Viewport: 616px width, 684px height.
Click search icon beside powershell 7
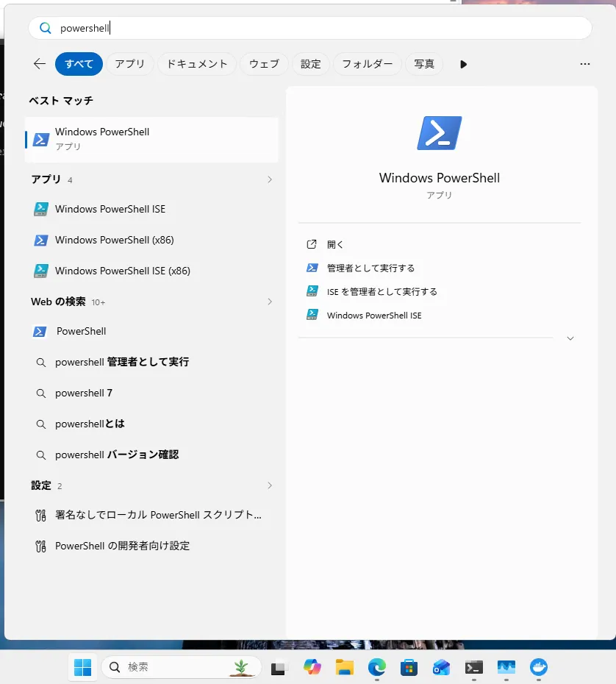pyautogui.click(x=41, y=393)
